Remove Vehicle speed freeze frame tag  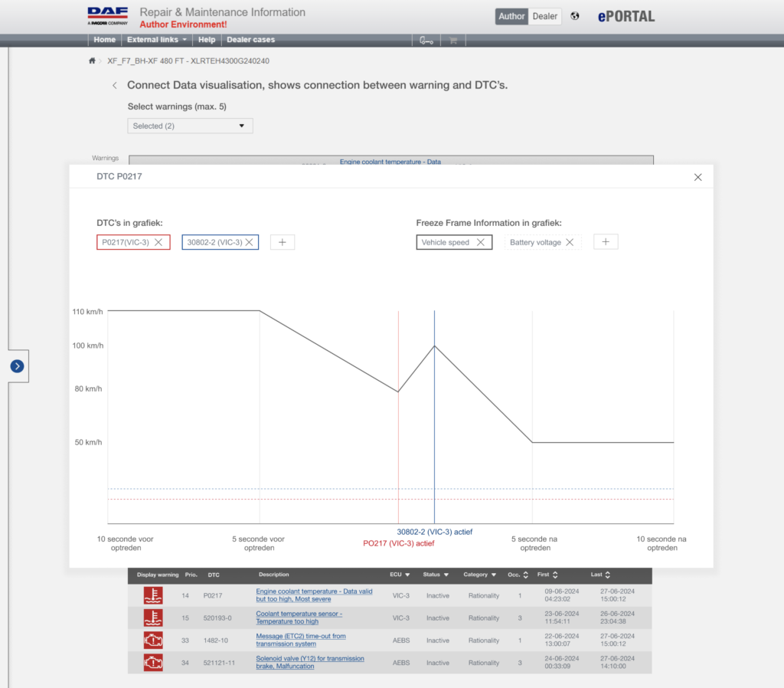click(x=481, y=242)
